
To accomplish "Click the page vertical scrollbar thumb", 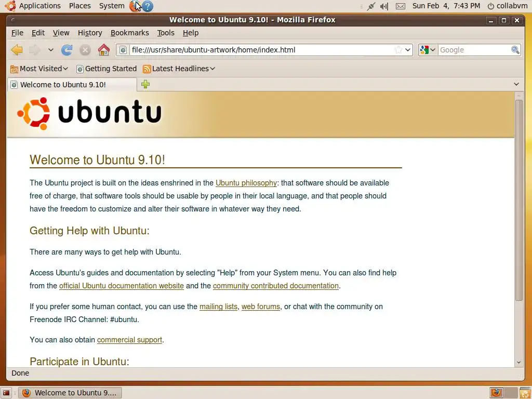I will 519,200.
